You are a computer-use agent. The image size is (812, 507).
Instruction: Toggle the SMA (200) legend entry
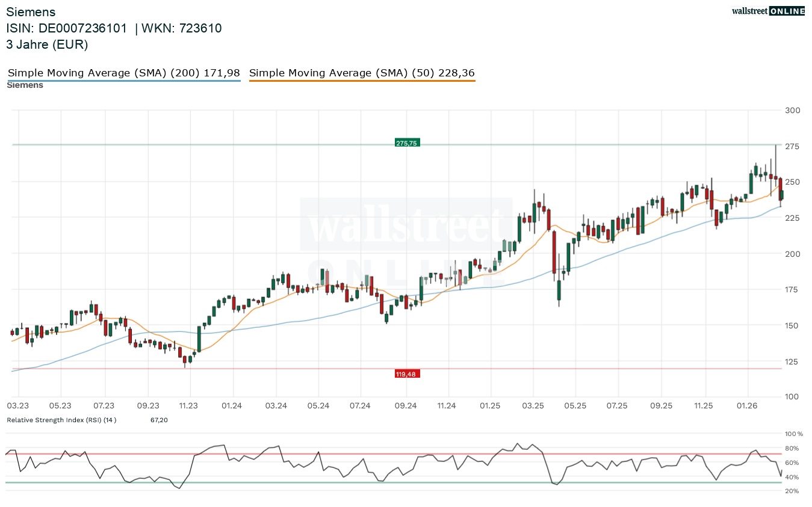pos(123,73)
